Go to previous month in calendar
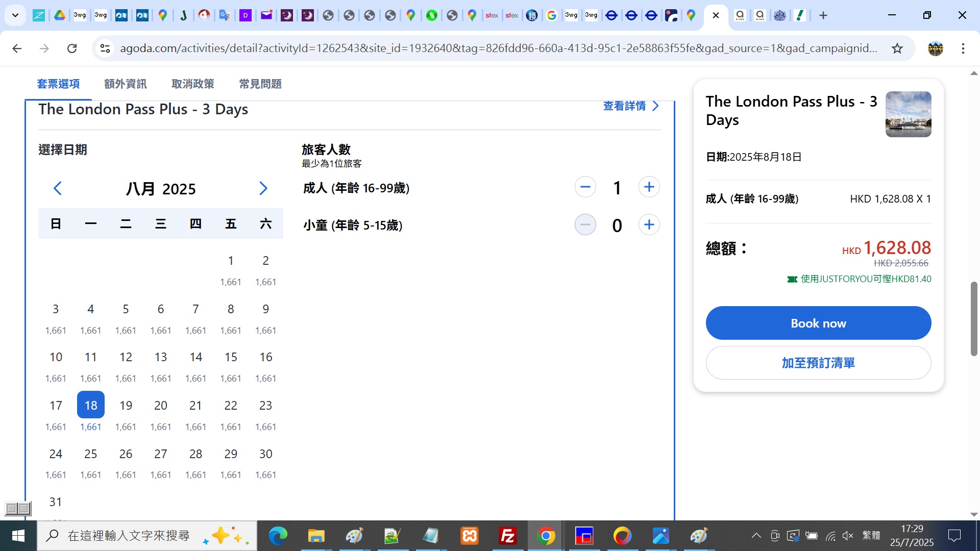Screen dimensions: 980x551 pyautogui.click(x=58, y=188)
